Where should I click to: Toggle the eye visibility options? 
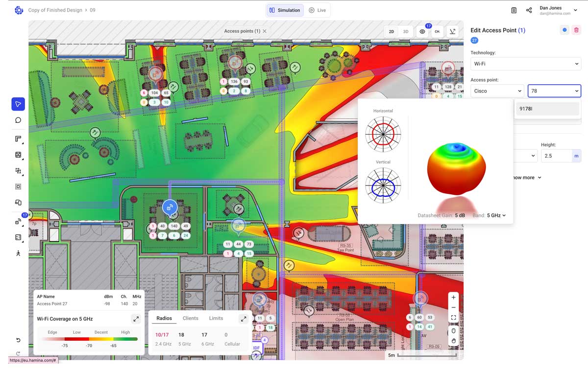422,31
